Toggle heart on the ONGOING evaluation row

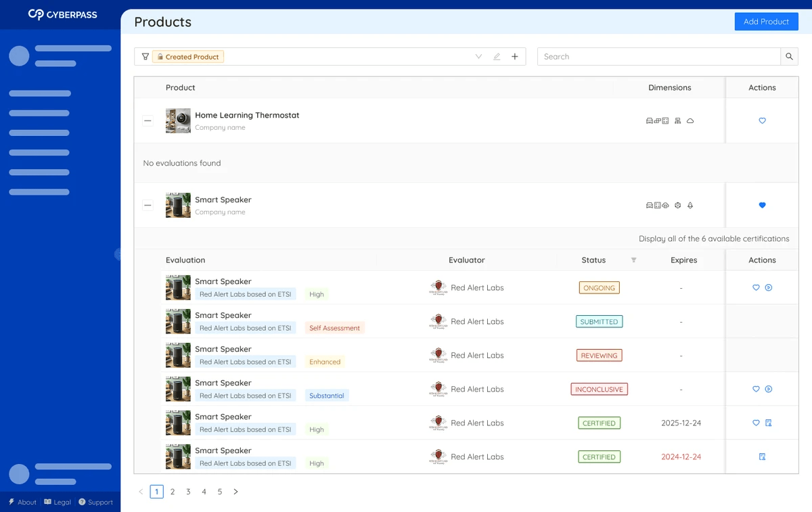tap(756, 288)
